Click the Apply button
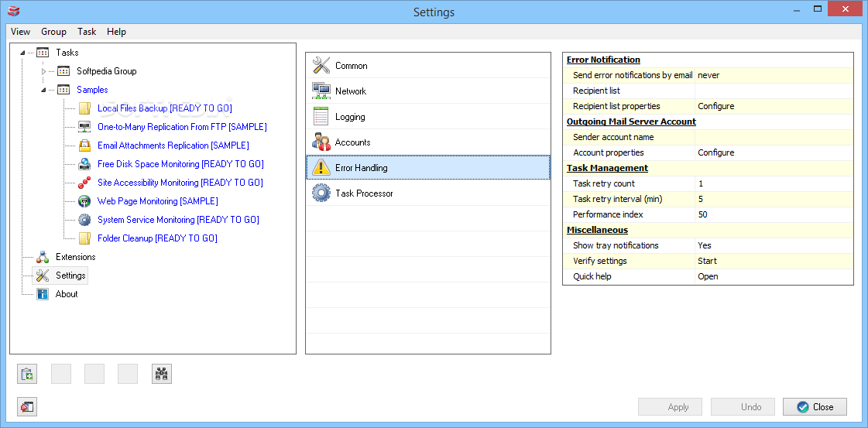The image size is (868, 428). pyautogui.click(x=671, y=407)
